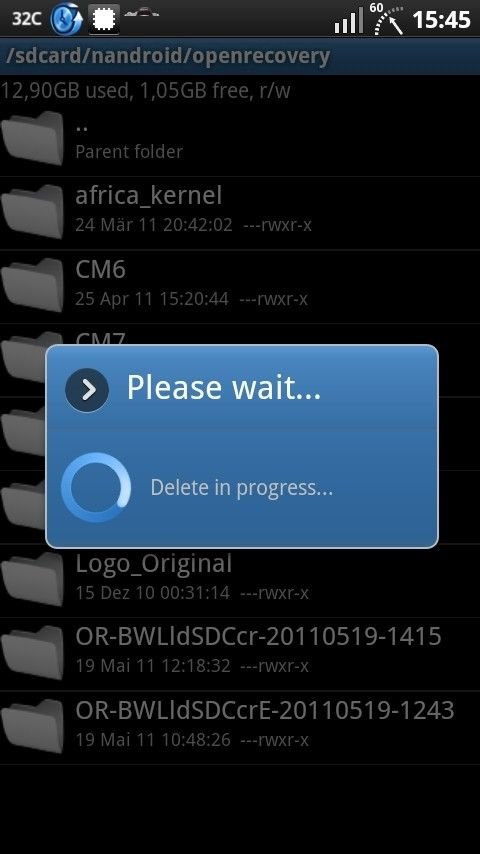Open the CM6 folder entry

click(x=240, y=286)
